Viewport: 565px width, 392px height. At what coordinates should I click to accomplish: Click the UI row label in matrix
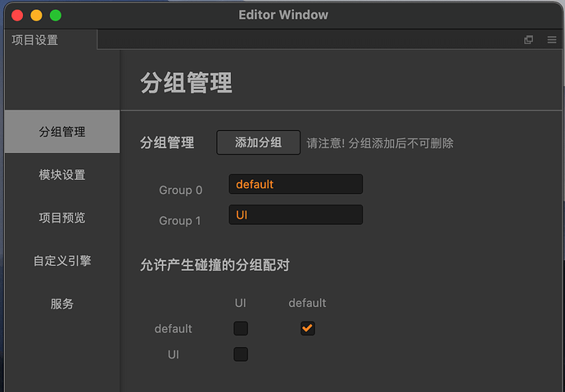(x=174, y=354)
